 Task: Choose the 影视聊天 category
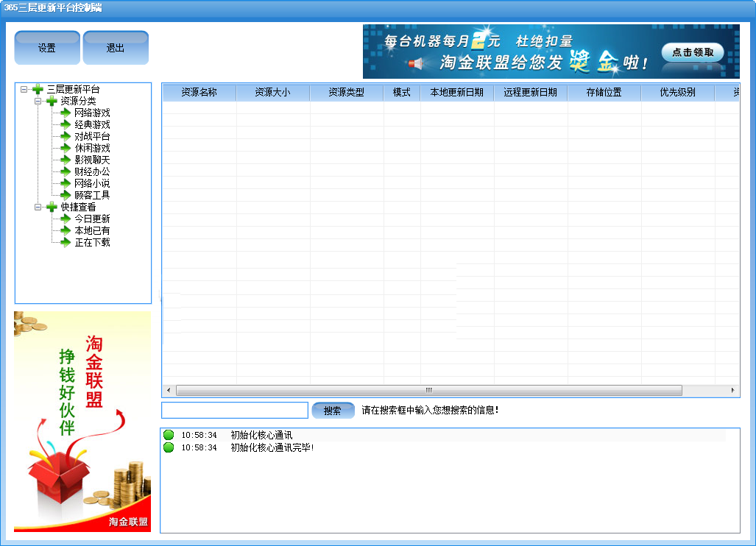click(92, 160)
